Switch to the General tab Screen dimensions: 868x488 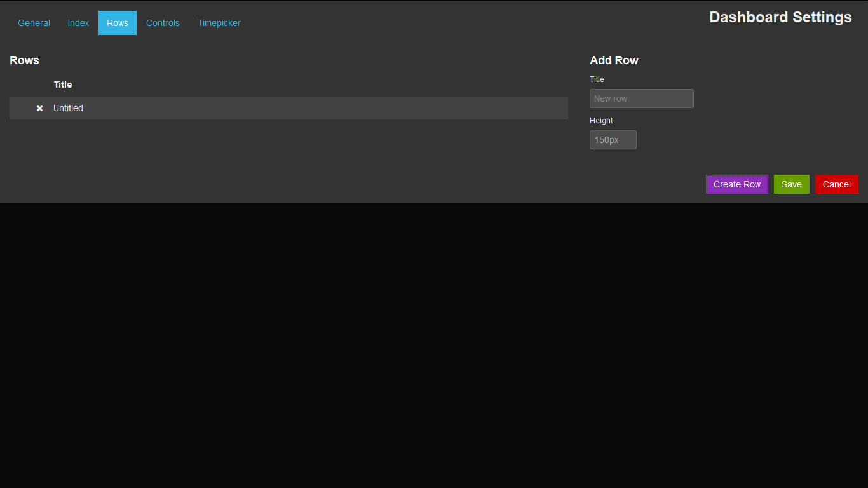click(x=34, y=23)
